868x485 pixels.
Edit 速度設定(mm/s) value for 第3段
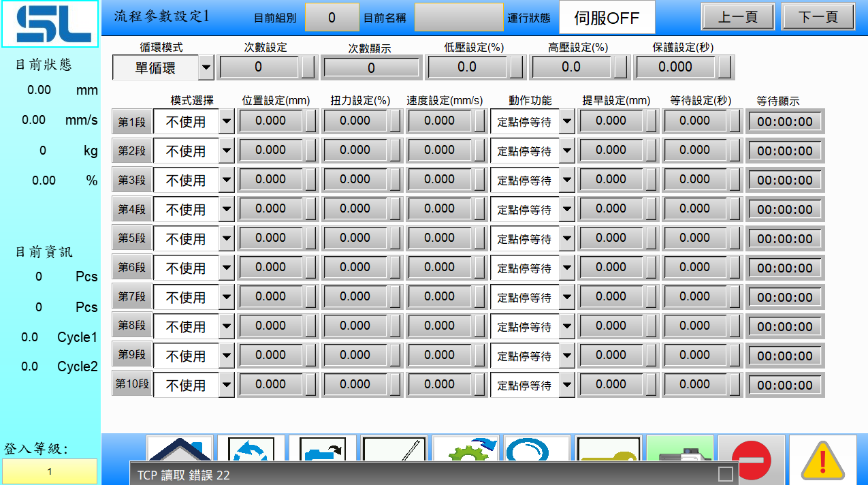coord(439,180)
